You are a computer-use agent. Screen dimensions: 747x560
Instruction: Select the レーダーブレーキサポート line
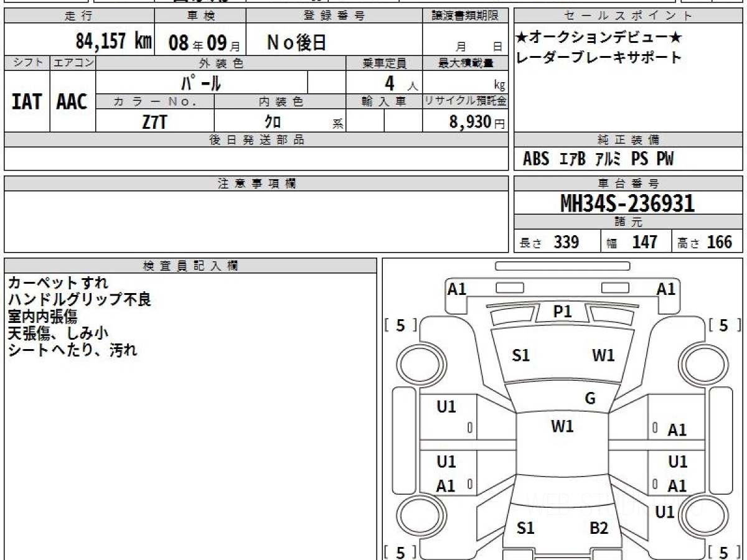(599, 57)
